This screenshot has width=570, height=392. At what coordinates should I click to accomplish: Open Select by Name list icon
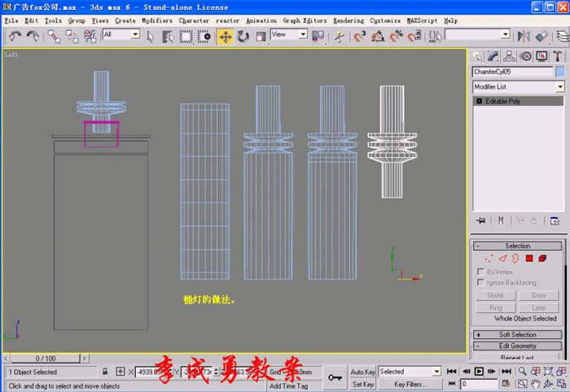tap(168, 37)
